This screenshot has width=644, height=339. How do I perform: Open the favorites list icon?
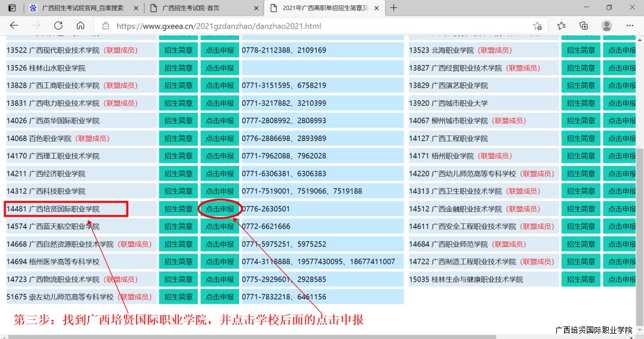tap(561, 26)
